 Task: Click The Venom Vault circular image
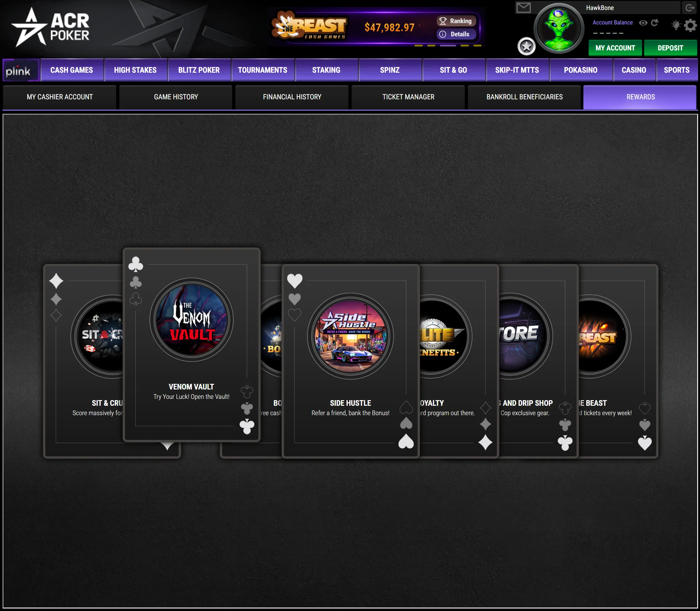point(192,320)
